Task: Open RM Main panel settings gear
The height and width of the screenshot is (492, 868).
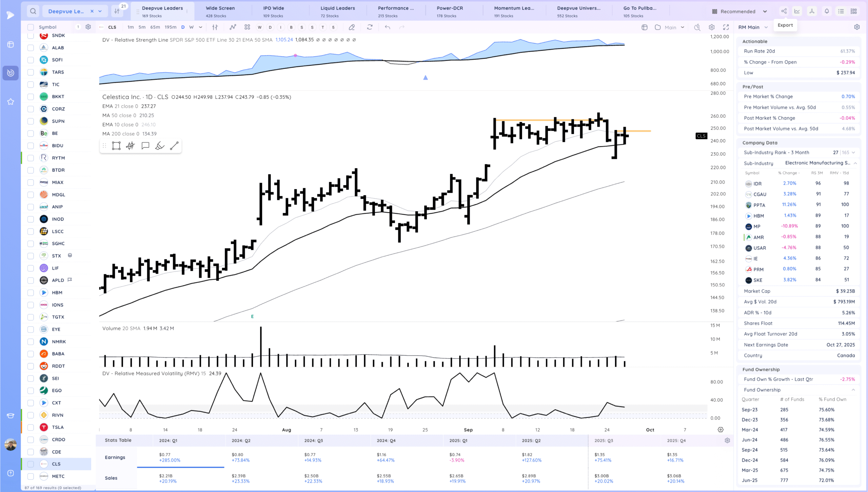Action: tap(857, 27)
